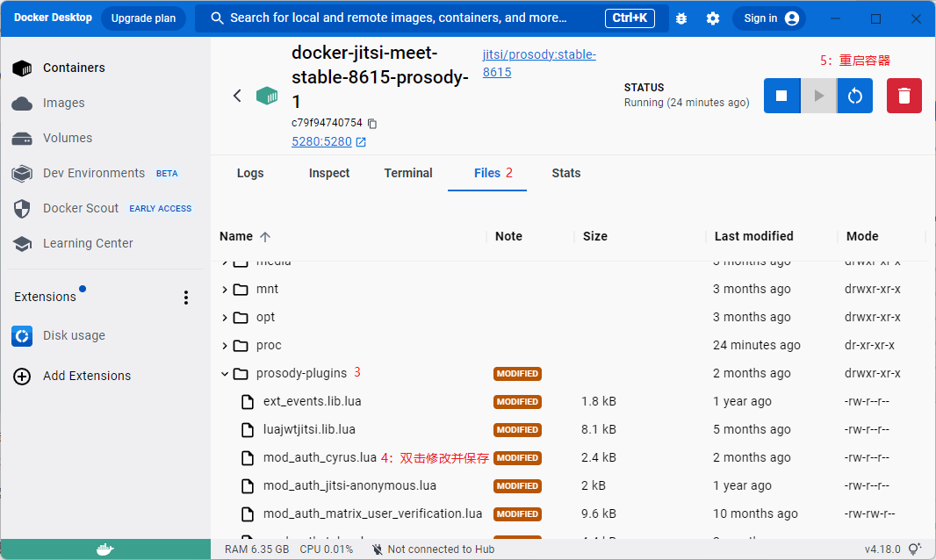Click the 8.1 kB size cell

[599, 430]
